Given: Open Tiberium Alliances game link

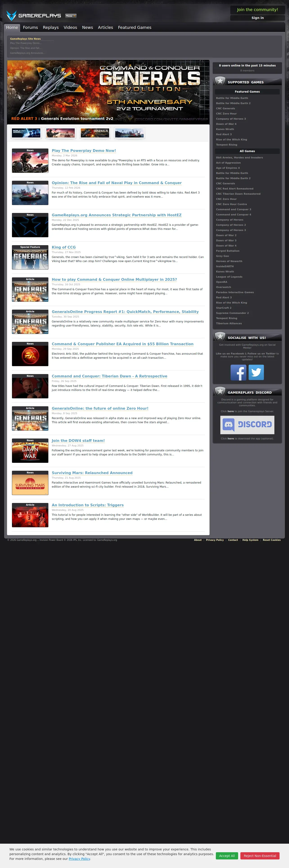Looking at the screenshot, I should click(229, 324).
